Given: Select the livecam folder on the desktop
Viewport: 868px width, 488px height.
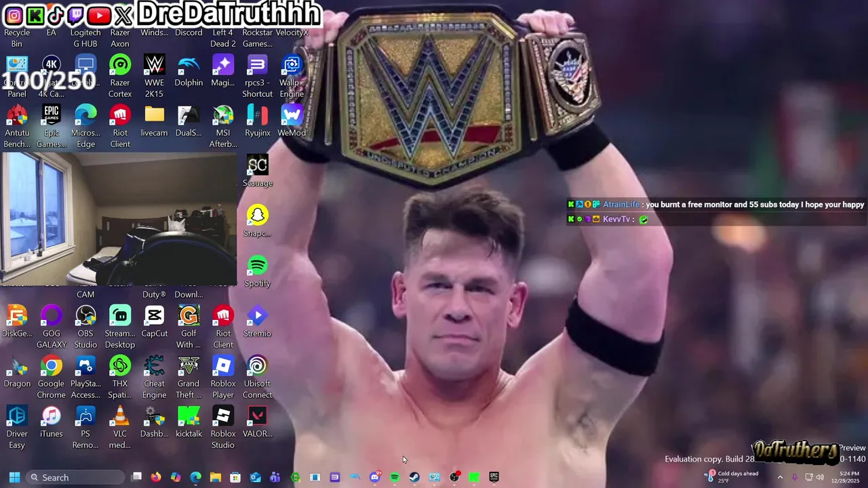Looking at the screenshot, I should click(155, 121).
